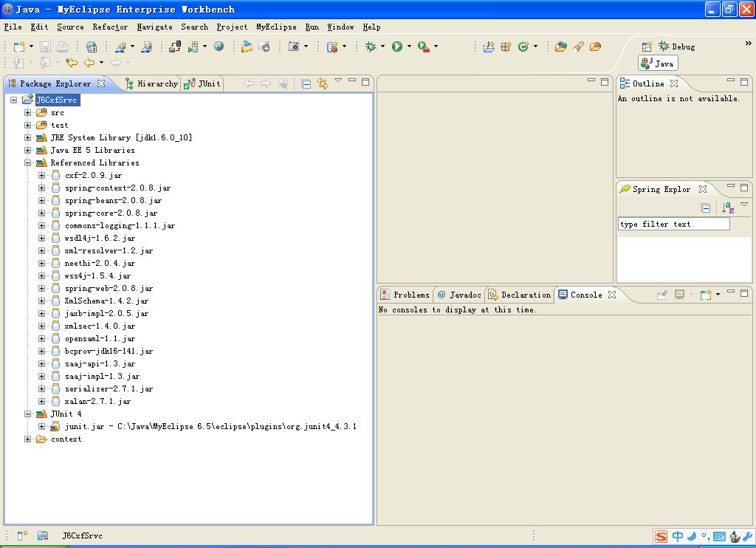This screenshot has height=548, width=756.
Task: Click the Debug bug icon in main toolbar
Action: (x=371, y=47)
